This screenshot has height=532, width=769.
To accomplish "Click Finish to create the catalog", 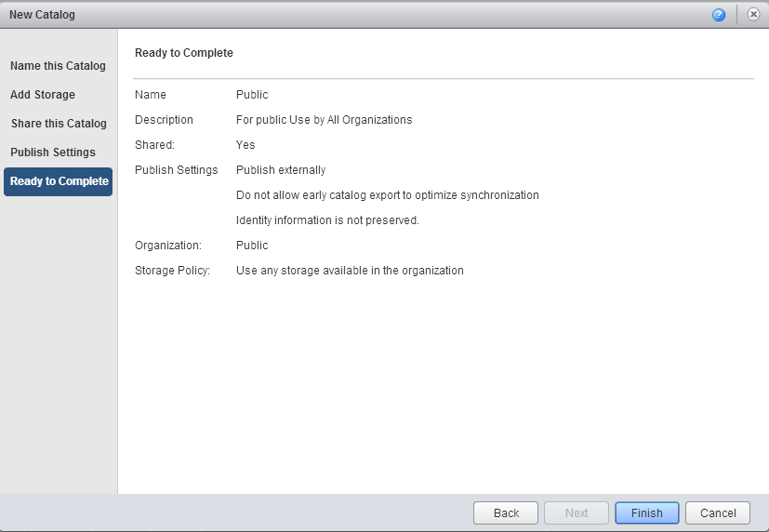I will pyautogui.click(x=646, y=512).
